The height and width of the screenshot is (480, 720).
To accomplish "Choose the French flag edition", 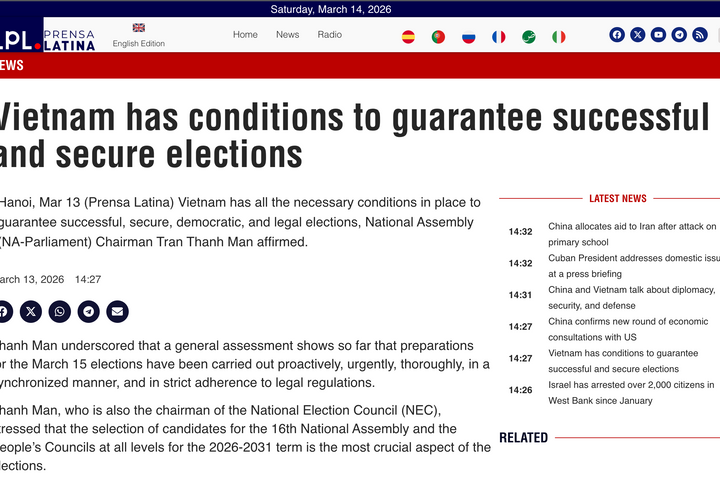I will pyautogui.click(x=499, y=37).
